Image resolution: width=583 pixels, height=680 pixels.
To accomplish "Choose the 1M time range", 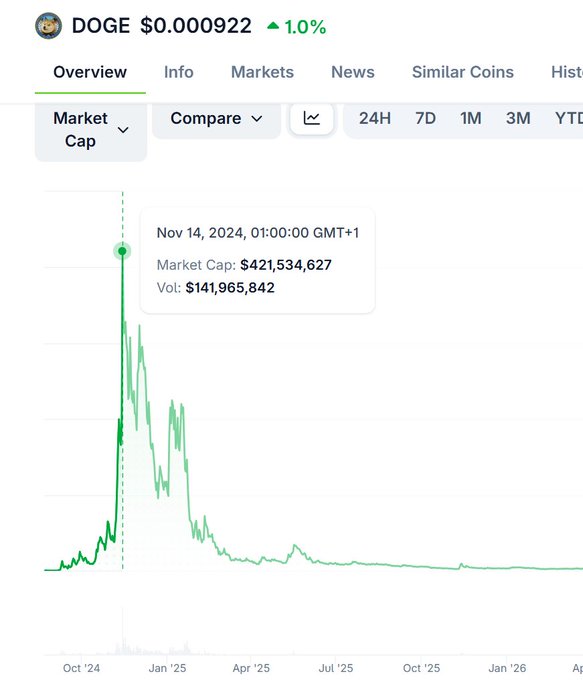I will tap(471, 118).
